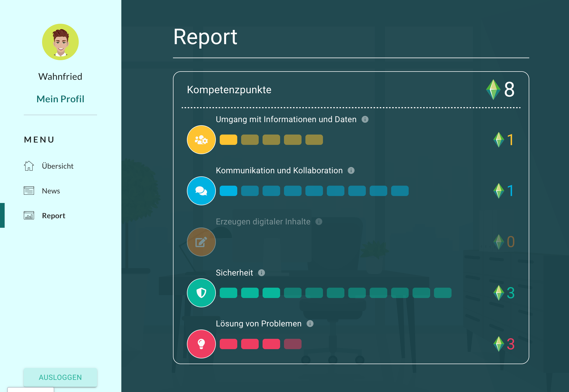Click the blue Kommunikation chat bubbles icon
The width and height of the screenshot is (569, 392).
pyautogui.click(x=201, y=191)
